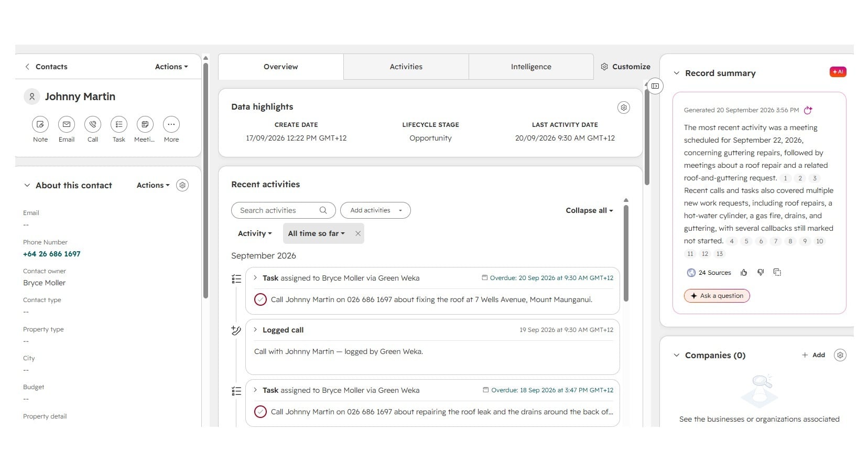The width and height of the screenshot is (868, 472).
Task: Open Data highlights settings gear
Action: click(624, 108)
